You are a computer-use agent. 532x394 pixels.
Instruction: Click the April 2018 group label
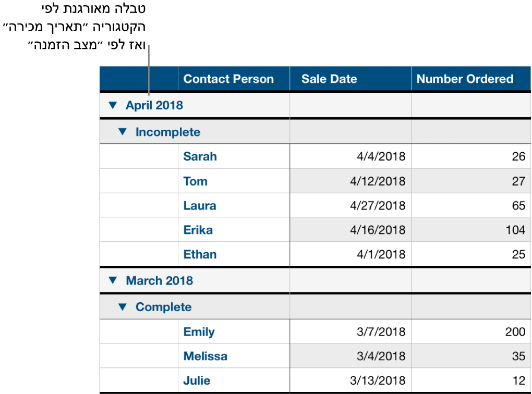[154, 105]
